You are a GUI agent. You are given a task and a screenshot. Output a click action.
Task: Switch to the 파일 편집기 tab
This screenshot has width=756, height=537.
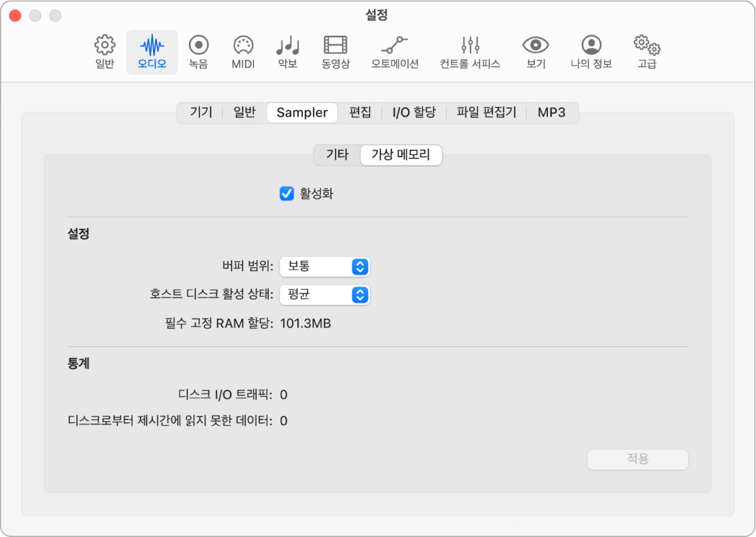(x=486, y=113)
